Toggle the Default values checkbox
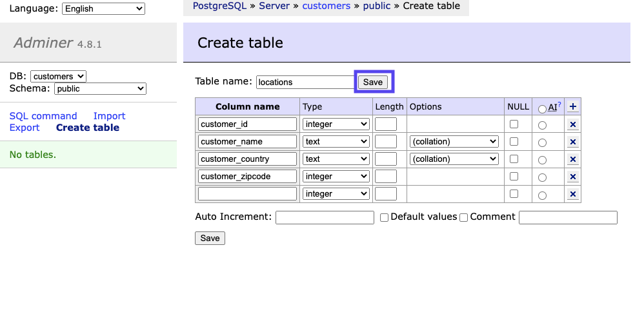The width and height of the screenshot is (644, 312). 384,218
